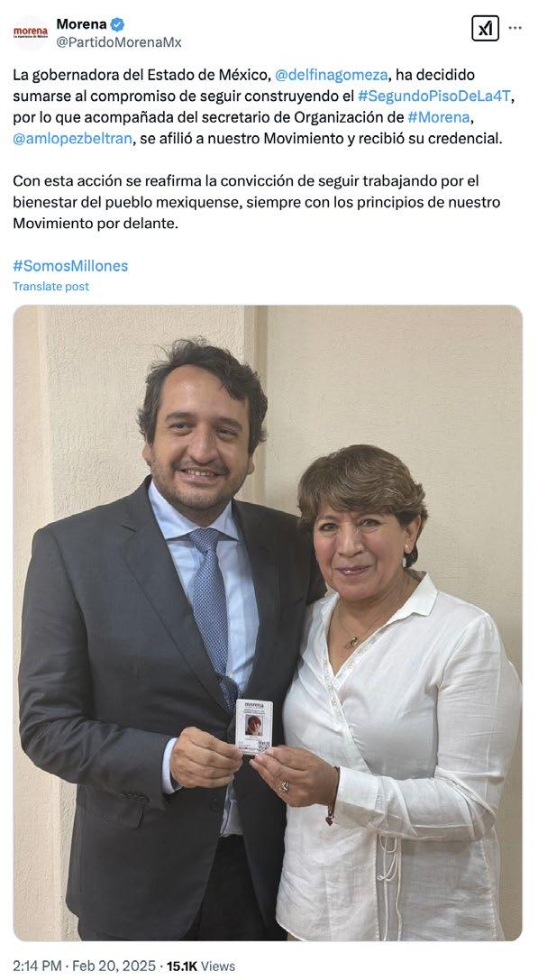
Task: Open the @delfinagomeza mention
Action: coord(331,75)
